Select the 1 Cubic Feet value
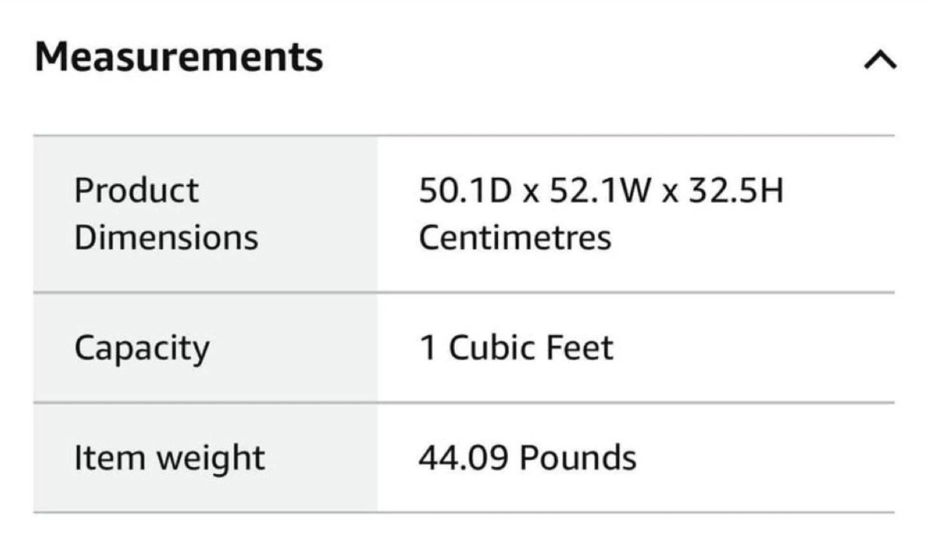The image size is (928, 560). pyautogui.click(x=516, y=348)
